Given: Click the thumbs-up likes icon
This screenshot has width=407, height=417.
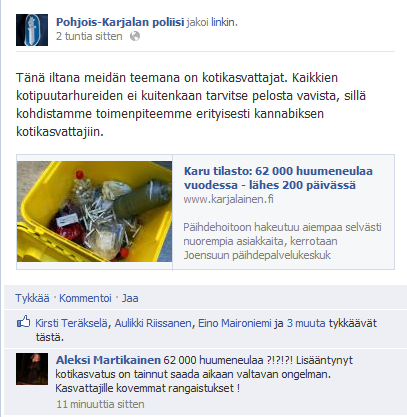Looking at the screenshot, I should [x=23, y=322].
